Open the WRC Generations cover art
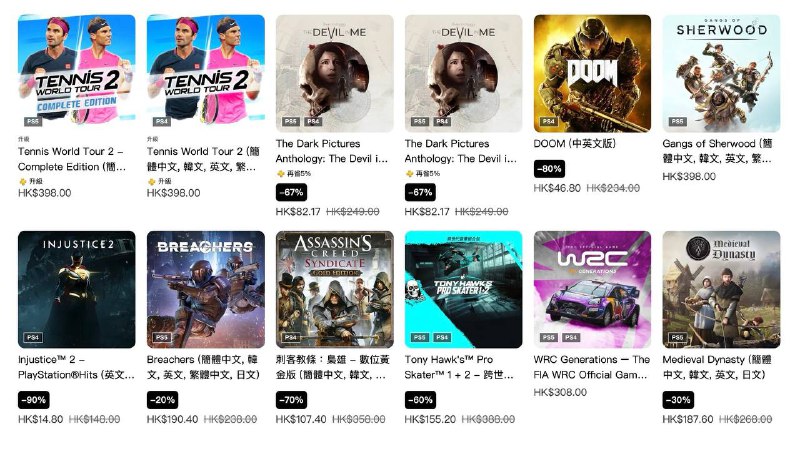Viewport: 800px width, 449px height. click(592, 290)
